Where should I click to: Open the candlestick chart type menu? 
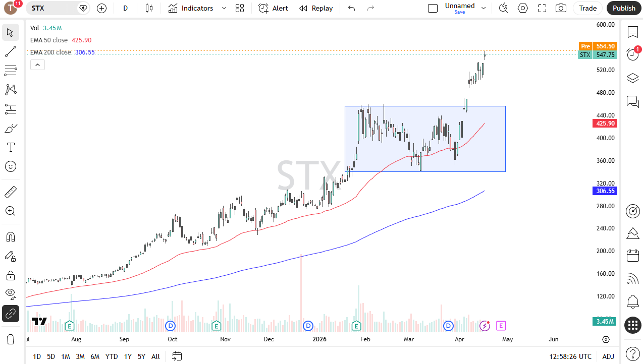click(149, 8)
